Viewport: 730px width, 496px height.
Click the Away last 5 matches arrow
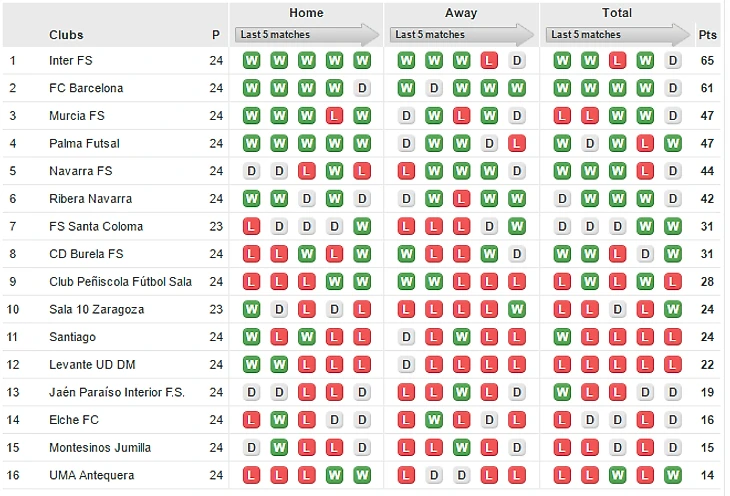coord(461,35)
